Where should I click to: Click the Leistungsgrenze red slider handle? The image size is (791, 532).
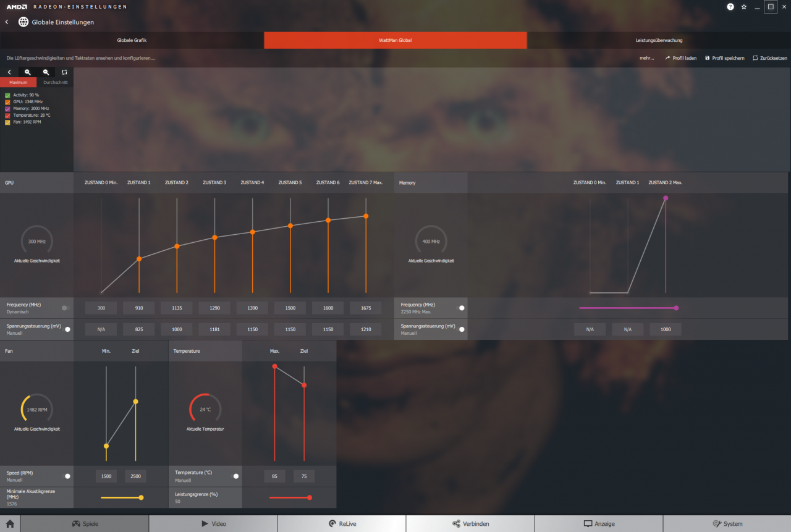pos(310,497)
